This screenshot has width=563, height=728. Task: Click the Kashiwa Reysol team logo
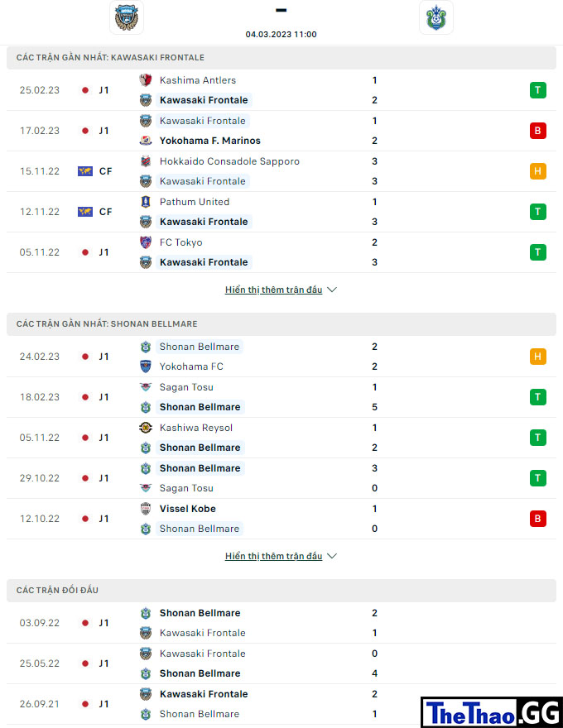146,428
